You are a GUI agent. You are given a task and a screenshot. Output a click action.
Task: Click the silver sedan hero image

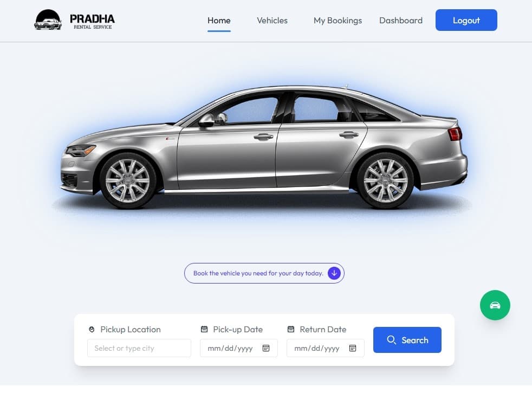[x=264, y=146]
